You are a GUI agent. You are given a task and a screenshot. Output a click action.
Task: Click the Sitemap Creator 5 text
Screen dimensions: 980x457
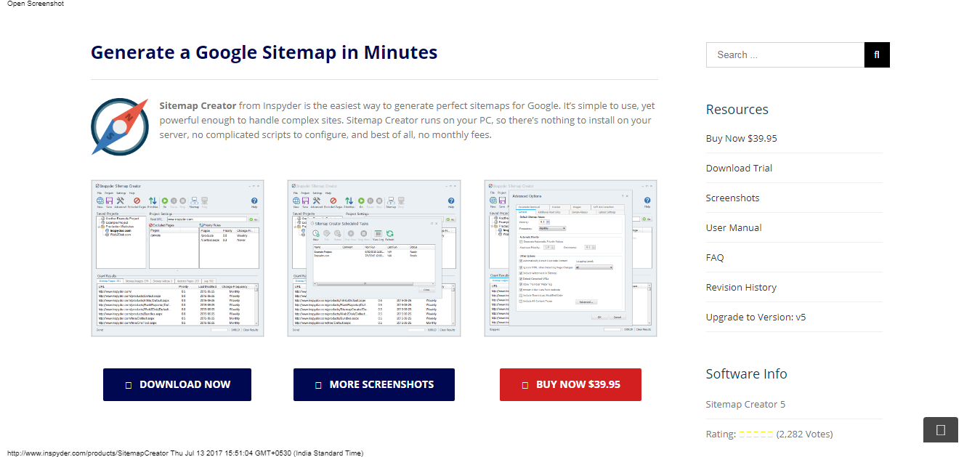(745, 404)
